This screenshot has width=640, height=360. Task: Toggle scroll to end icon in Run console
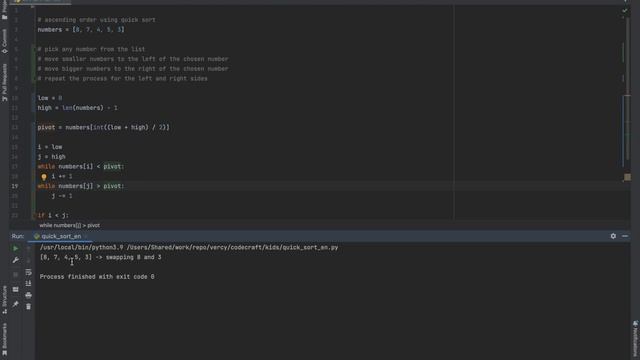click(x=28, y=283)
